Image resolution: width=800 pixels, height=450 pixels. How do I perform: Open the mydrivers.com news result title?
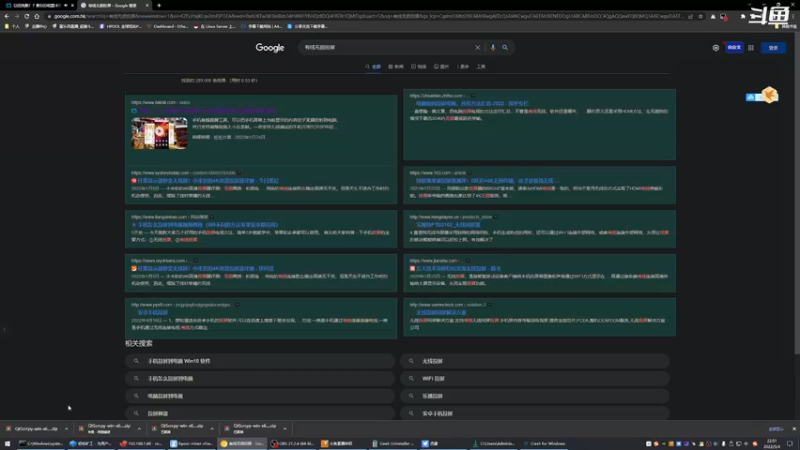click(x=206, y=268)
